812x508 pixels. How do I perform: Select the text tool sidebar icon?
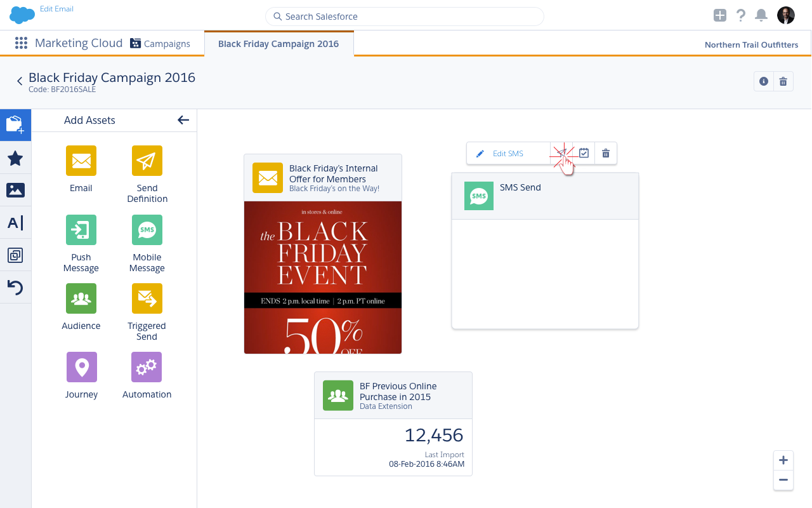point(15,223)
